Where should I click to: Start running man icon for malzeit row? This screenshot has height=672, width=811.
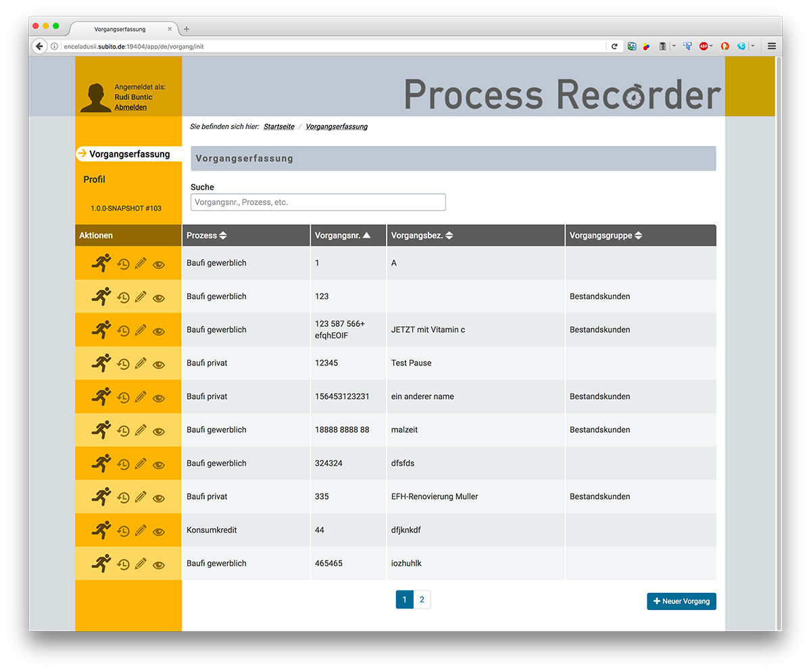[x=101, y=430]
